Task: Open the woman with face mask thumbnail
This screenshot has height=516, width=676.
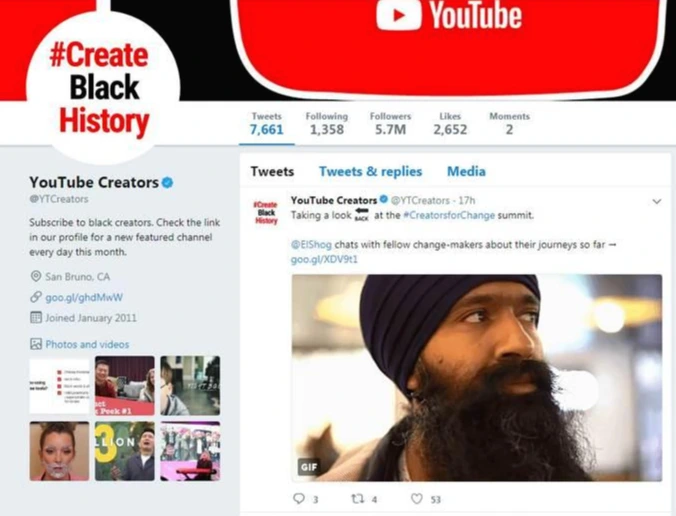Action: coord(59,451)
